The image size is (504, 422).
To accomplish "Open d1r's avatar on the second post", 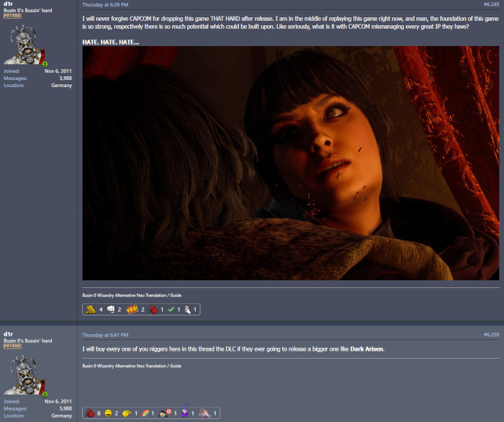I will tap(25, 375).
